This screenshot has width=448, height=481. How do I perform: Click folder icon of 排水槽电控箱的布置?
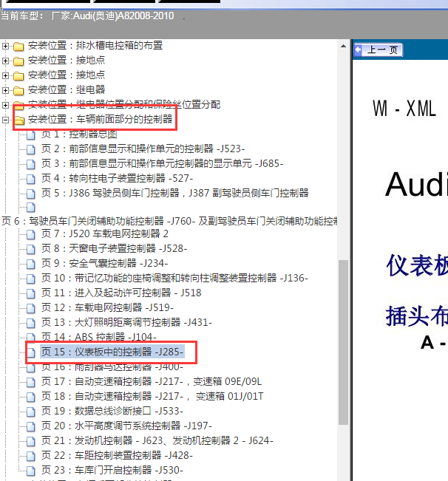18,47
